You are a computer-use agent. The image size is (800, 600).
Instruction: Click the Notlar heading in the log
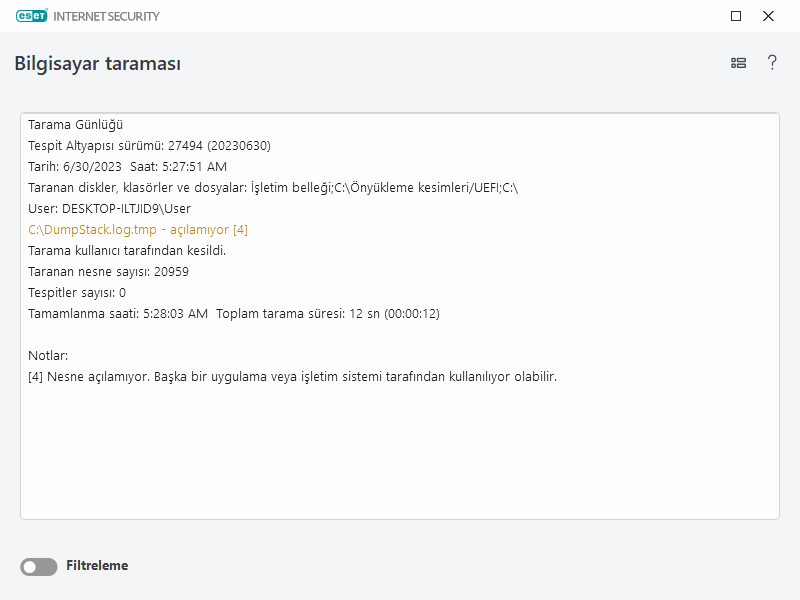[x=48, y=355]
